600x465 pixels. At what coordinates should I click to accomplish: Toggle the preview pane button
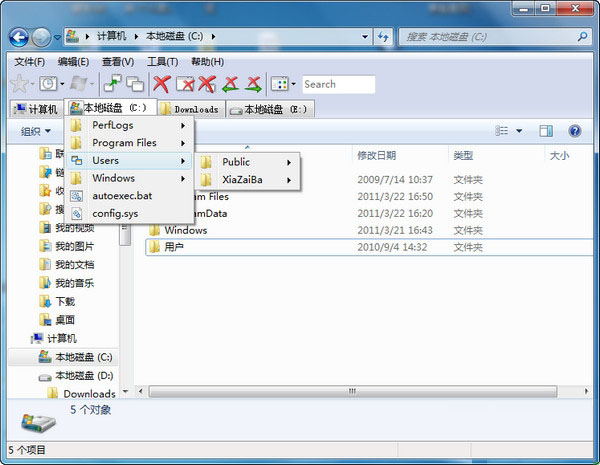(546, 131)
